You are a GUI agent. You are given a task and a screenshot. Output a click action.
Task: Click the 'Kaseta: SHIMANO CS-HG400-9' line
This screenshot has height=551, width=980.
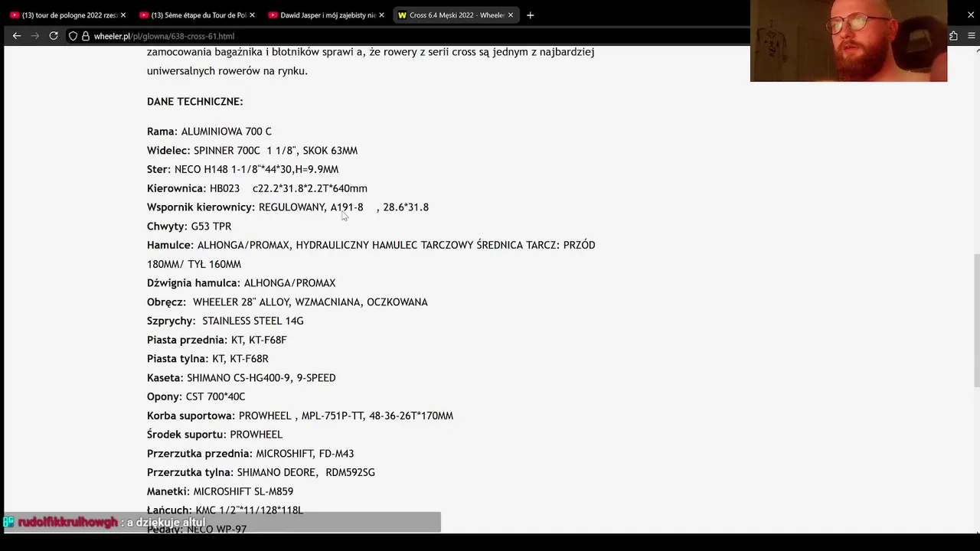241,378
